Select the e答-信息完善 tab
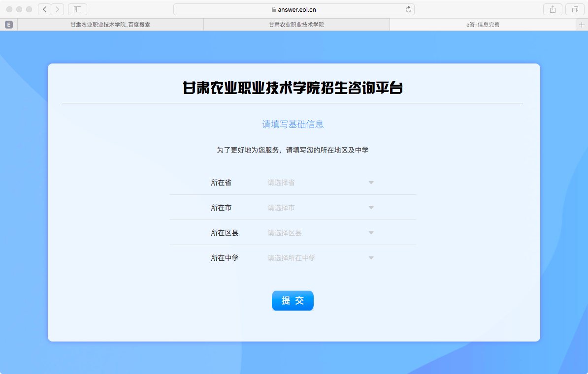 click(x=483, y=25)
